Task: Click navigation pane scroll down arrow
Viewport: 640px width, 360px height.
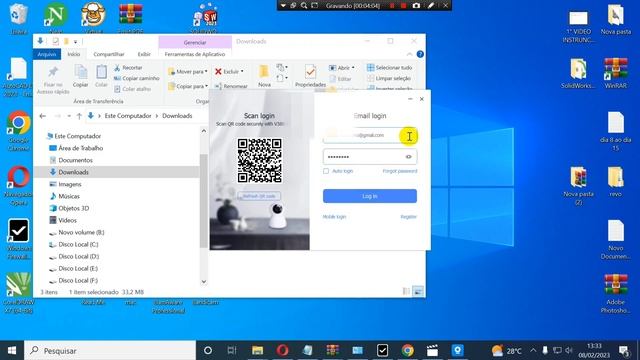Action: click(x=204, y=282)
